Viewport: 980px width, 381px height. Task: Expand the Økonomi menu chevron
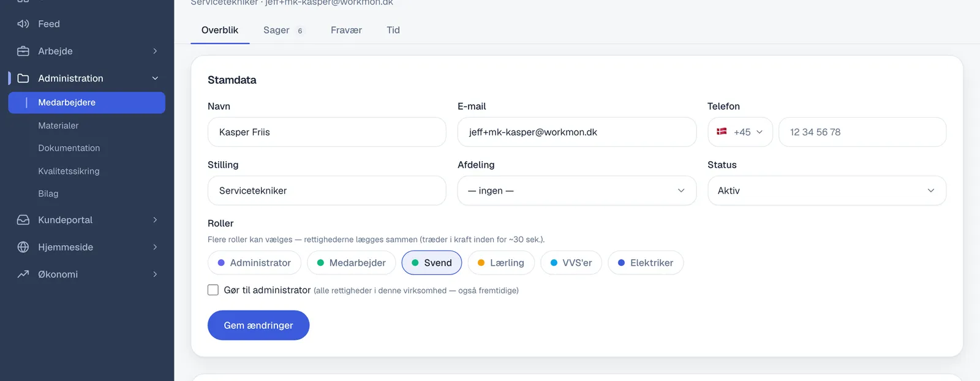pyautogui.click(x=155, y=274)
